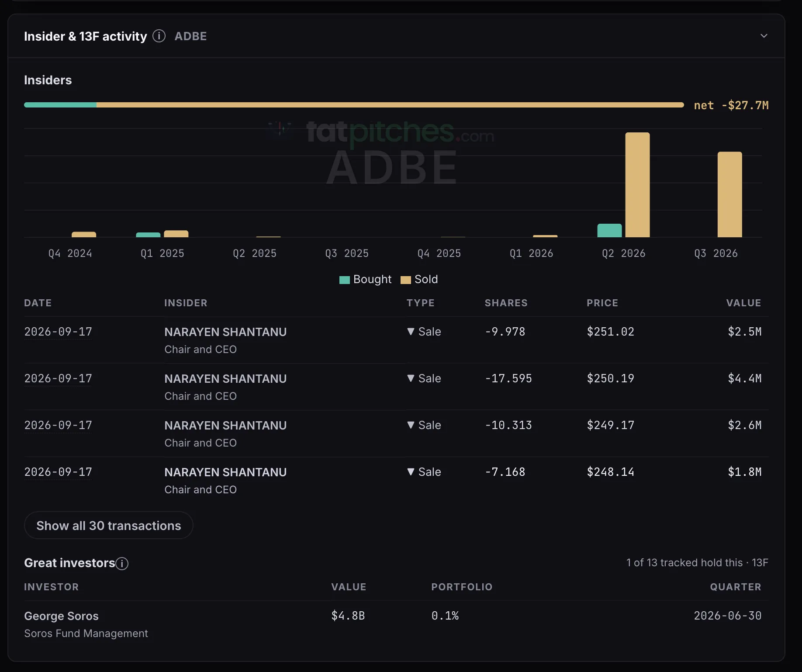Click the PORTFOLIO column header
The image size is (802, 672).
pos(462,587)
